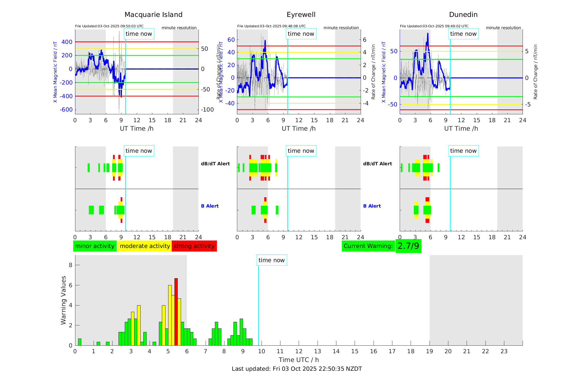
Task: Click time now label on Dunedin magnetic plot
Action: point(463,34)
